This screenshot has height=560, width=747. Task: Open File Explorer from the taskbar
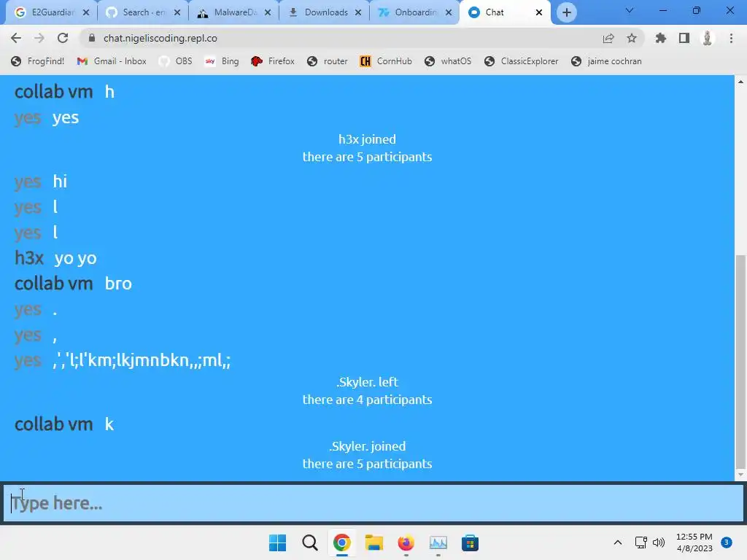(374, 542)
